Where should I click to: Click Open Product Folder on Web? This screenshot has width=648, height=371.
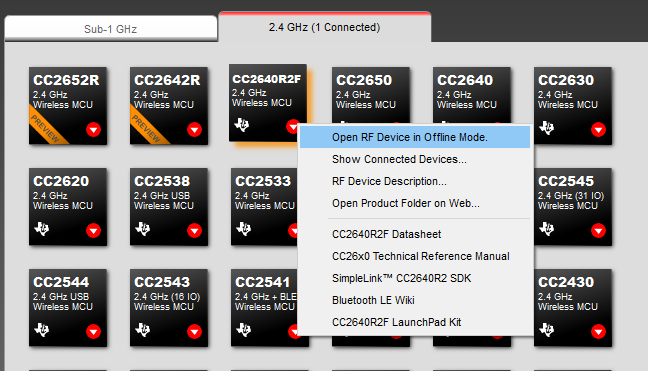(415, 203)
